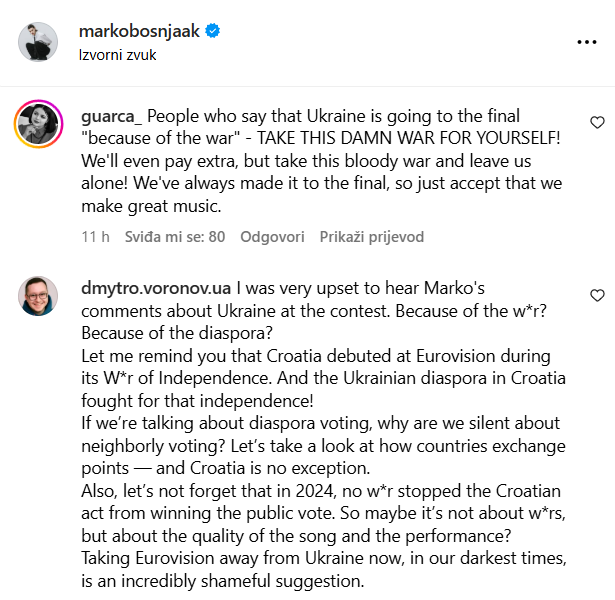Open markobosnjaak profile picture
Screen dimensions: 615x600
point(38,42)
